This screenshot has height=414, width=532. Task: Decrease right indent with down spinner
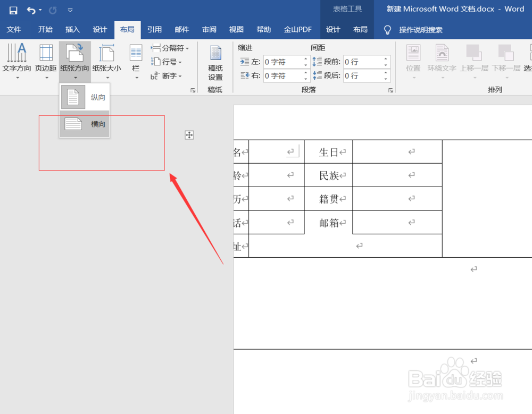tap(306, 79)
